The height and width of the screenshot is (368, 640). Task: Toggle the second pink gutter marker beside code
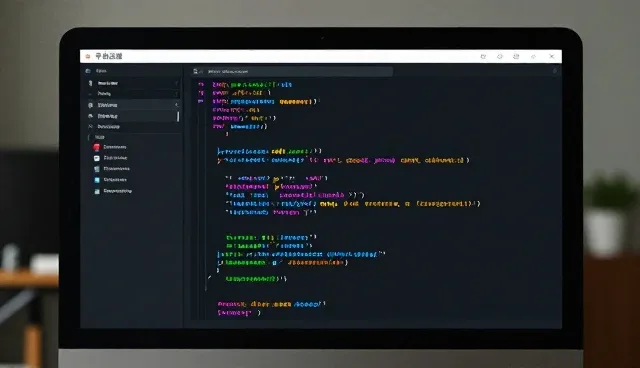[x=201, y=93]
